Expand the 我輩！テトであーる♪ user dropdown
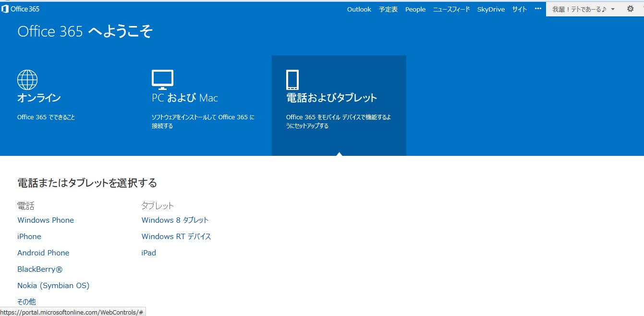 pos(583,9)
